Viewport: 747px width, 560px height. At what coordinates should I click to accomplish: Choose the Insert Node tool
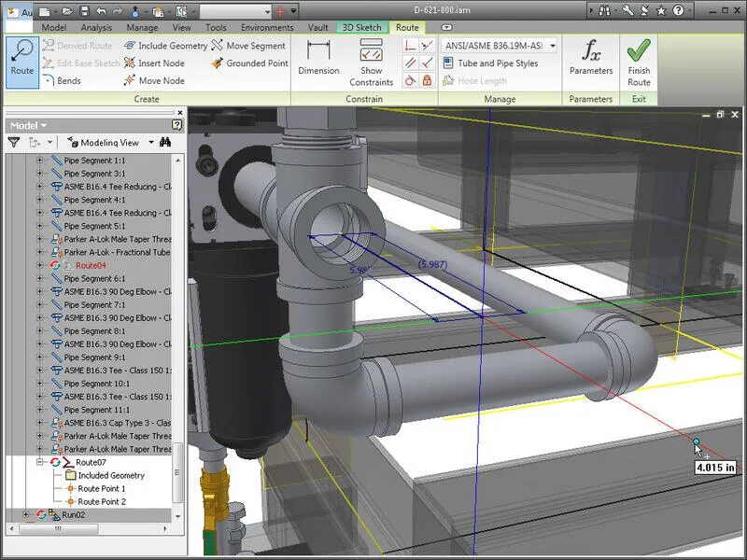(x=154, y=63)
